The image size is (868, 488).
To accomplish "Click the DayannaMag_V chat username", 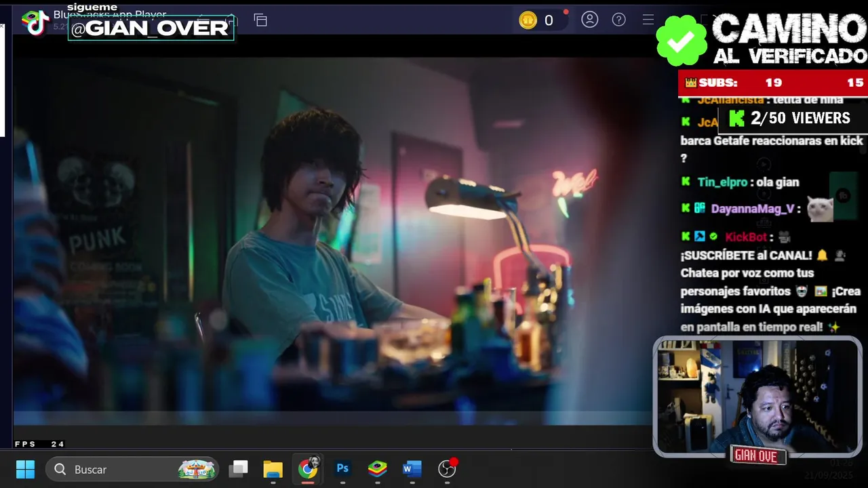I will coord(753,209).
